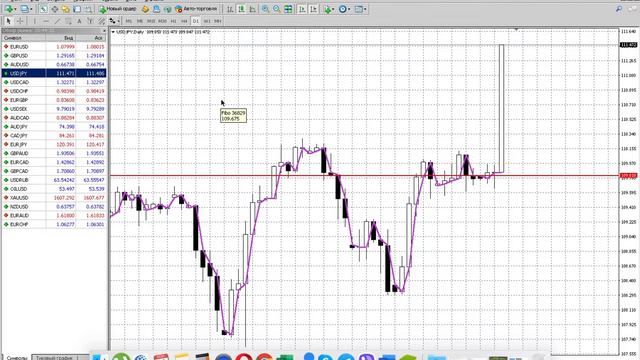Switch chart to line chart type

(x=253, y=9)
